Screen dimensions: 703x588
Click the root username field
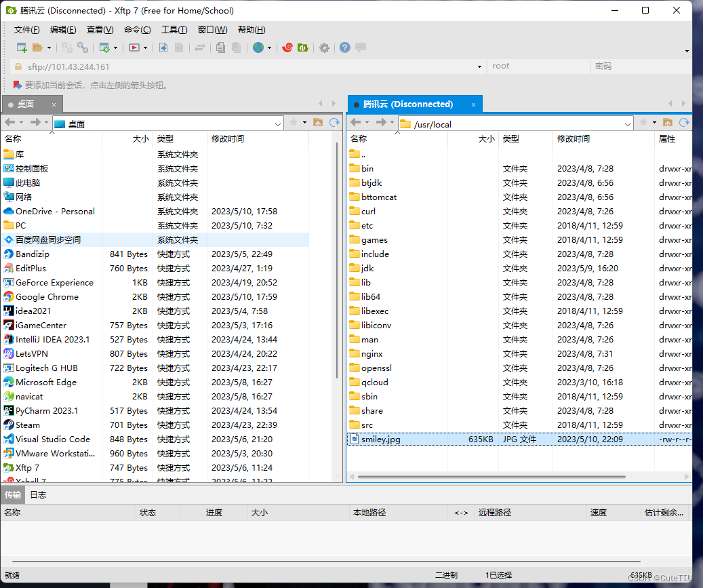(x=538, y=66)
